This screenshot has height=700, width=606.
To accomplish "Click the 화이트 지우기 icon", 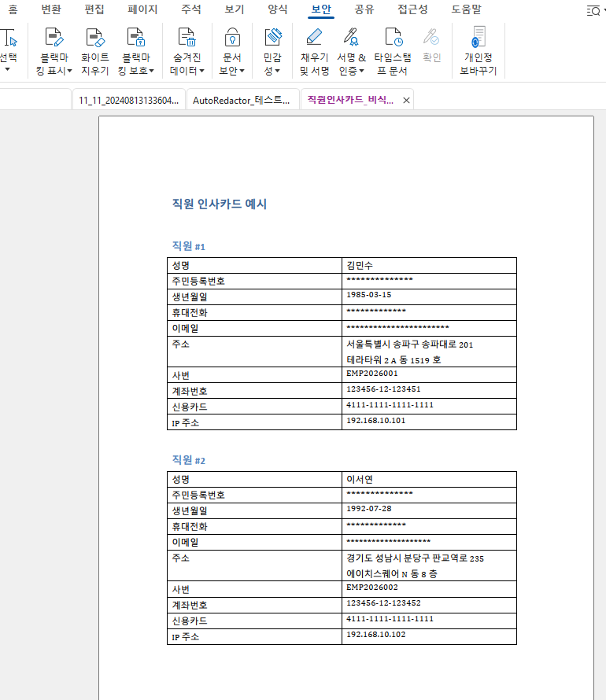I will [94, 37].
